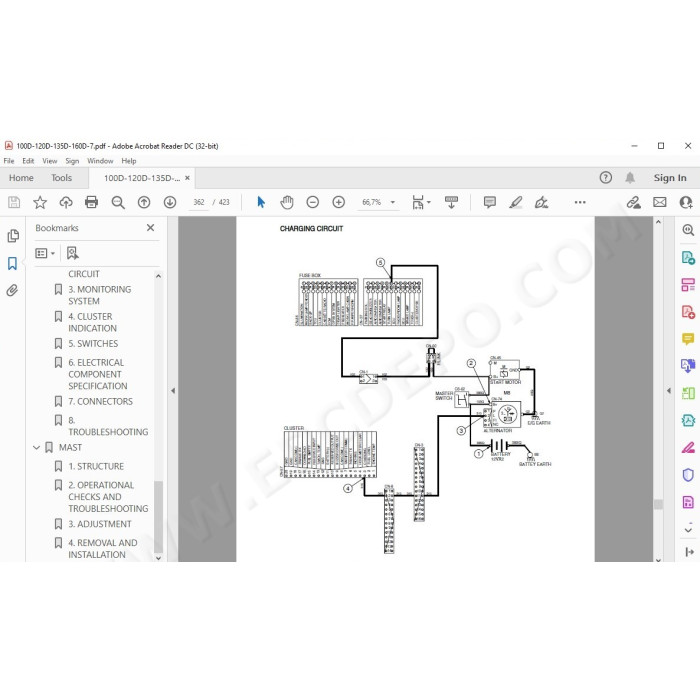Open the zoom percentage dropdown
Screen dimensions: 700x700
(393, 202)
